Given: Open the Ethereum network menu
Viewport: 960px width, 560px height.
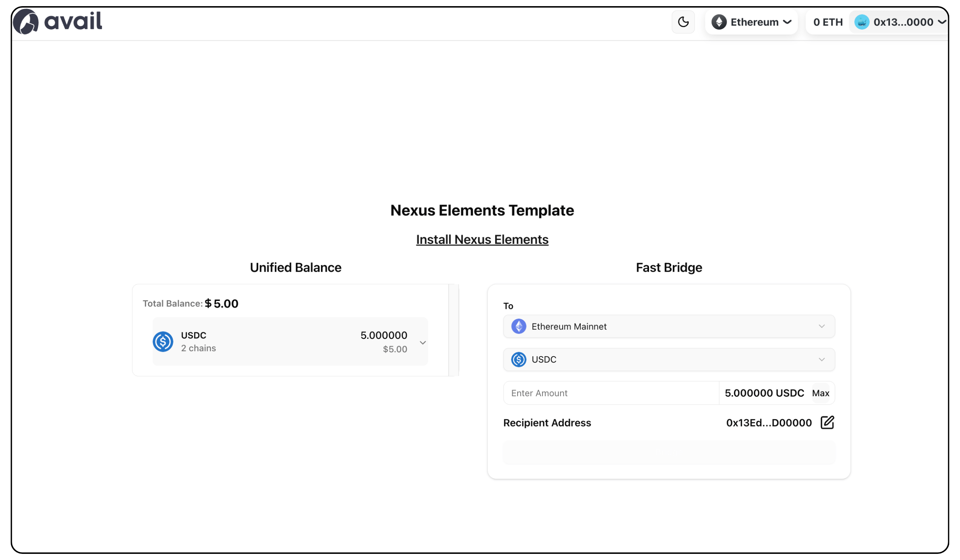Looking at the screenshot, I should point(751,22).
